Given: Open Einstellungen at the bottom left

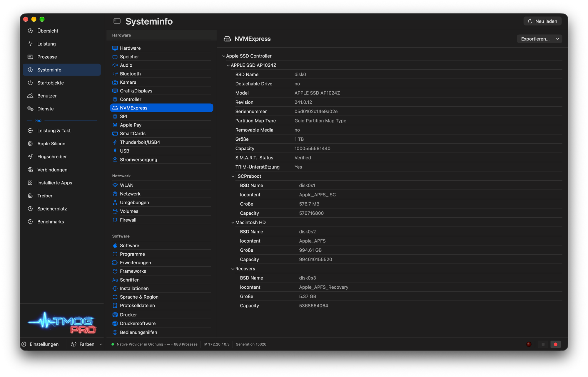Looking at the screenshot, I should click(40, 344).
